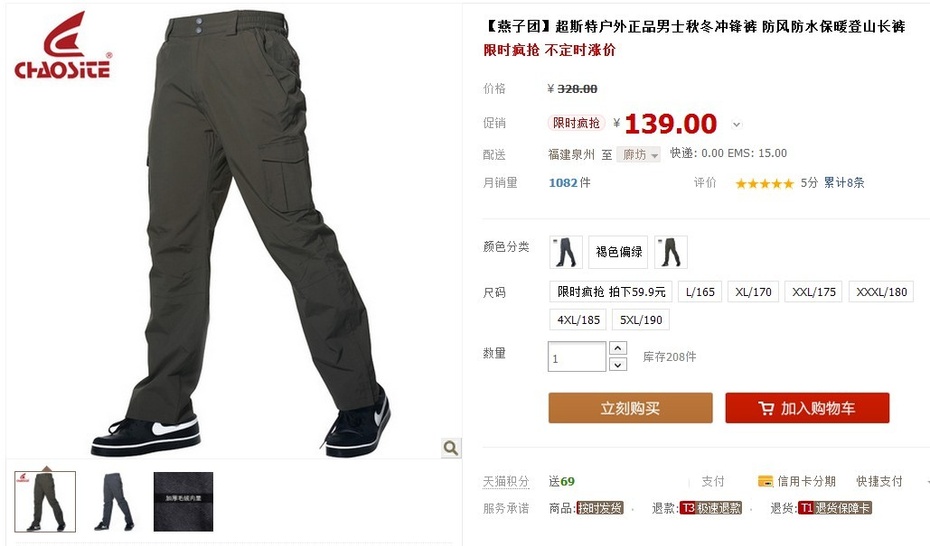Click the magnifier zoom icon on product image
The image size is (930, 546).
tap(451, 448)
